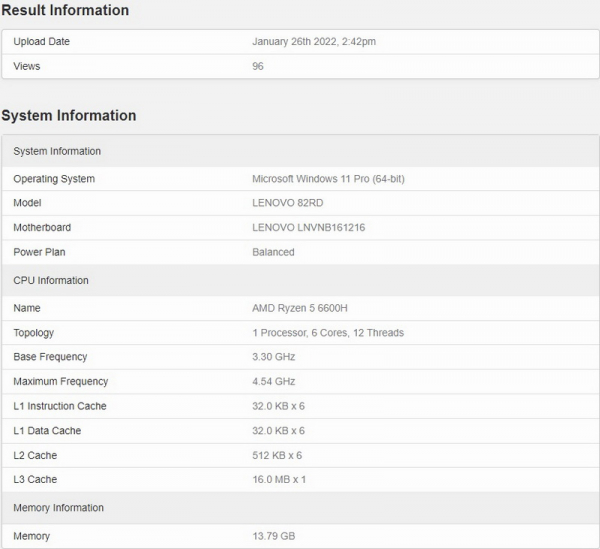Select the Upload Date row label
Viewport: 600px width, 549px height.
point(41,42)
